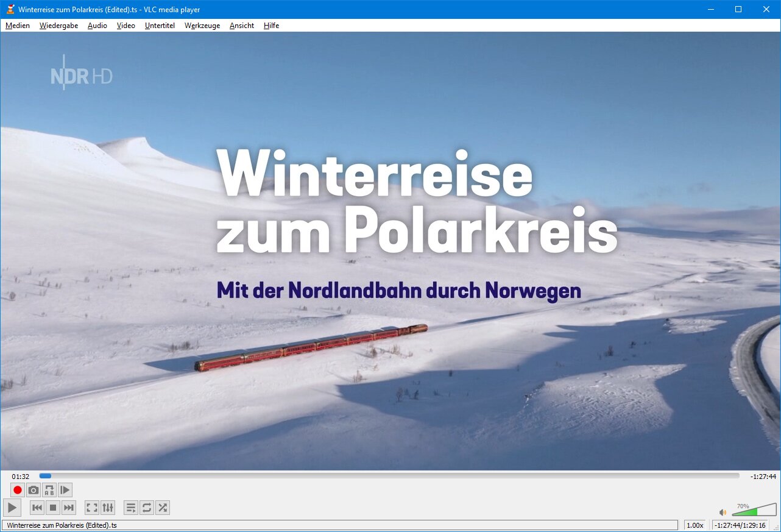This screenshot has height=532, width=781.
Task: Show the playlist view
Action: [x=131, y=508]
